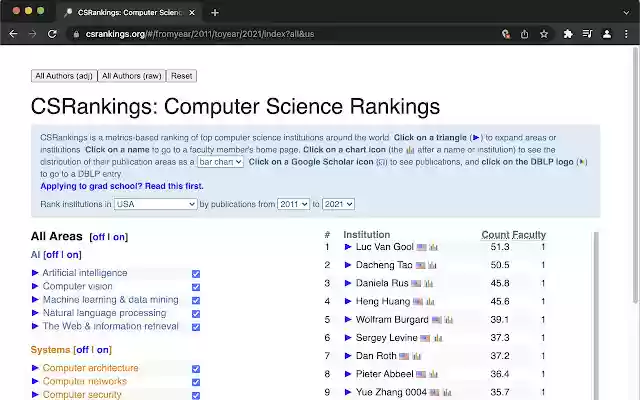Screen dimensions: 640x400
Task: Click chart icon next to Dacheng Tao
Action: 432,265
